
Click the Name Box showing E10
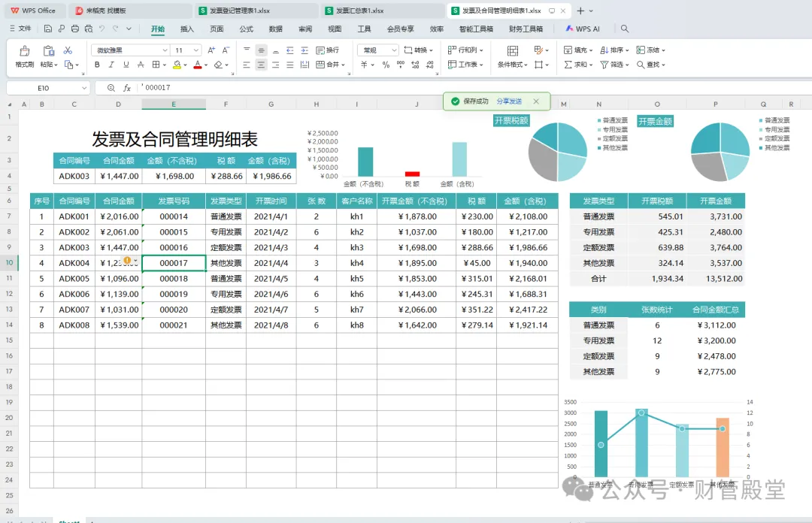tap(48, 88)
